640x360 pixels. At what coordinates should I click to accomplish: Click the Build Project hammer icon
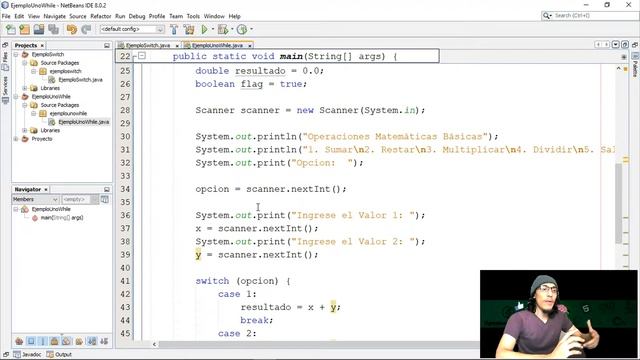pyautogui.click(x=174, y=29)
